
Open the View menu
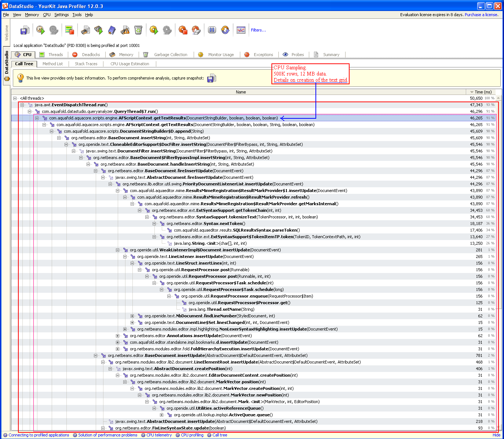tap(17, 15)
